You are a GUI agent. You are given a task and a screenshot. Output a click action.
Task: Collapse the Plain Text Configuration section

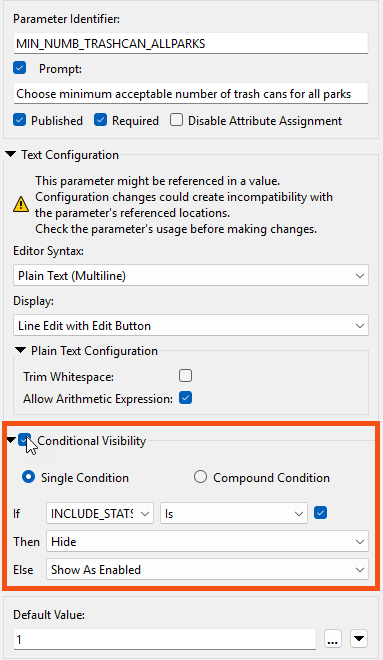click(x=20, y=350)
